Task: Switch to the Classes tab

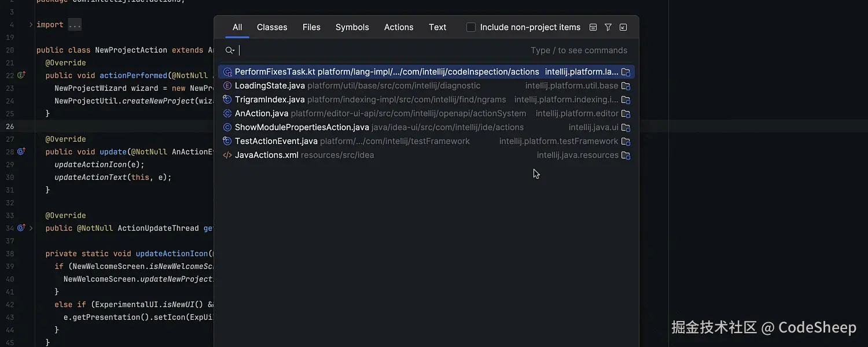Action: (x=272, y=27)
